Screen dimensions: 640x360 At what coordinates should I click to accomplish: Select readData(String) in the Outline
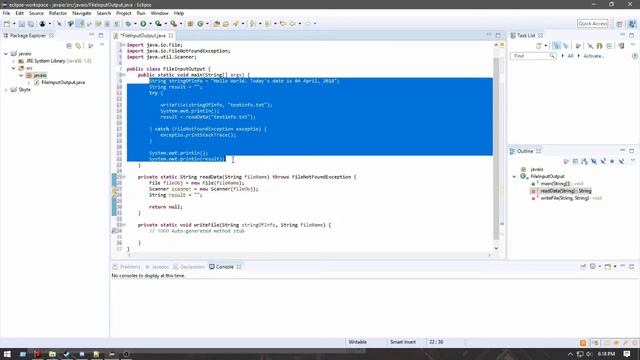pyautogui.click(x=562, y=191)
